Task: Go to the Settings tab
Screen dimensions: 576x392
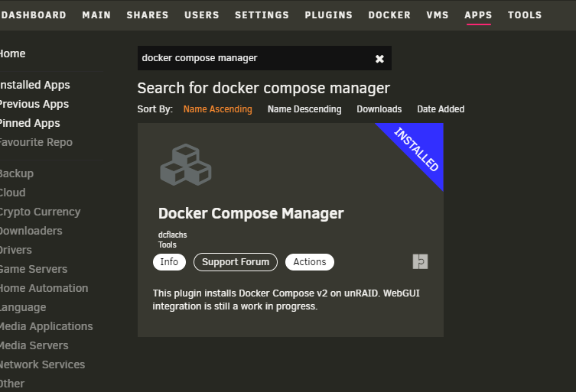Action: (262, 15)
